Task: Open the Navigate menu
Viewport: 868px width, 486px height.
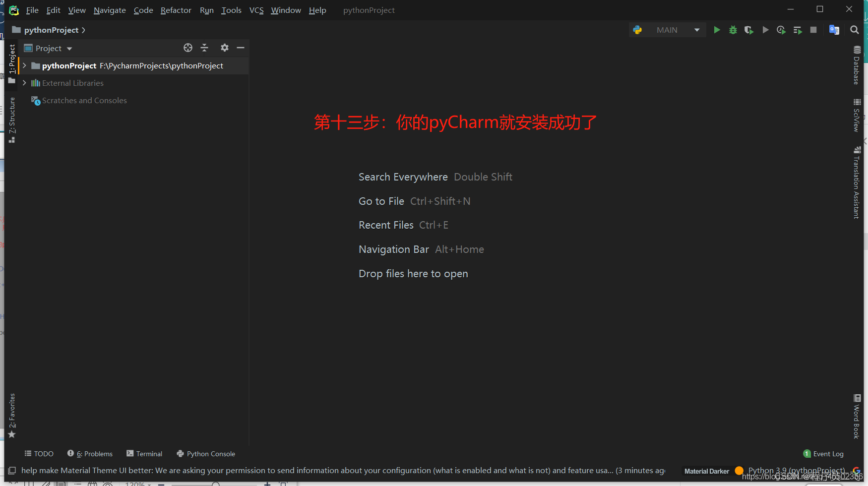Action: pos(110,10)
